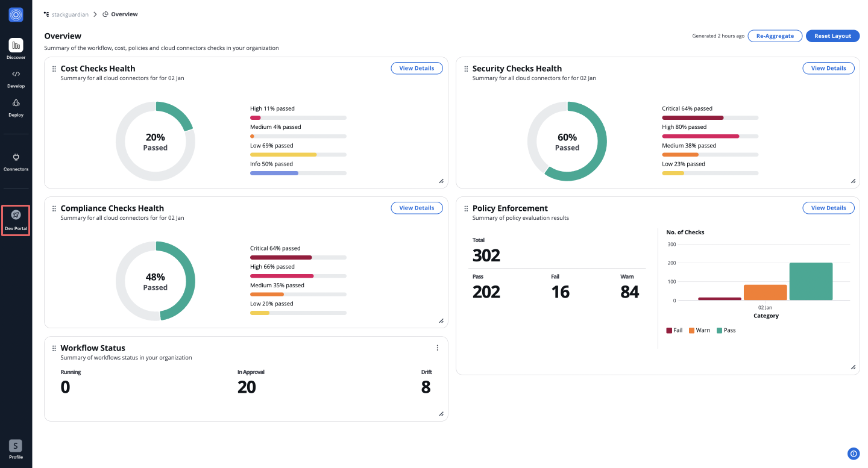The width and height of the screenshot is (868, 468).
Task: Click the info icon at bottom right
Action: click(854, 454)
